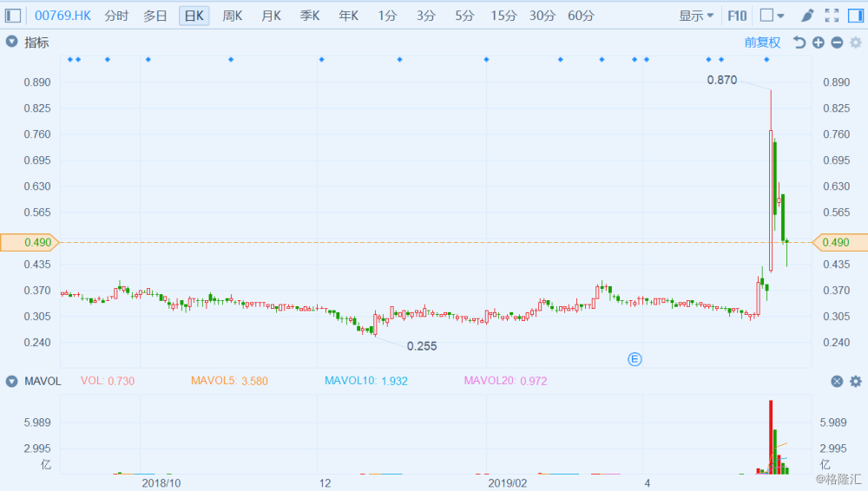
Task: Open F10 company info
Action: point(737,16)
